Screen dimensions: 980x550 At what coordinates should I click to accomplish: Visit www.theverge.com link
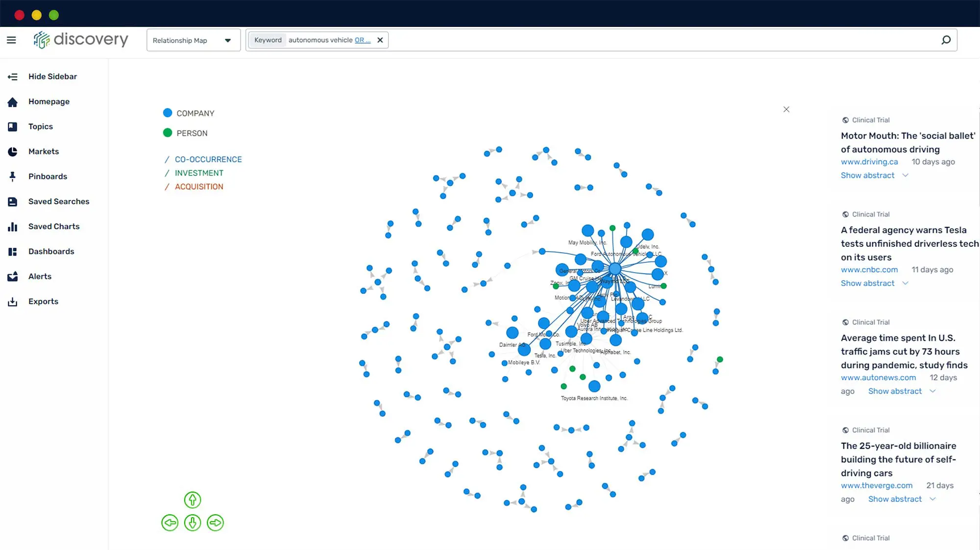[x=877, y=485]
